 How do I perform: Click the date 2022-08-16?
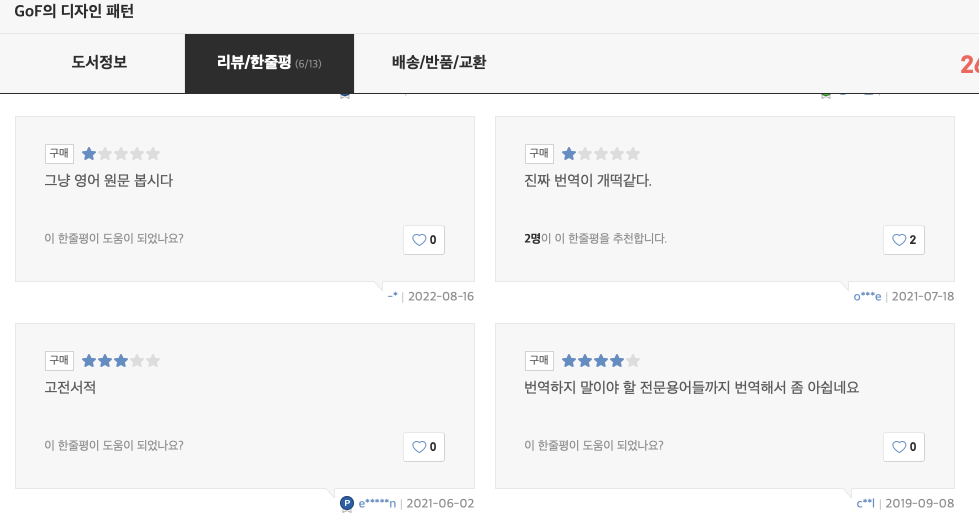tap(441, 297)
